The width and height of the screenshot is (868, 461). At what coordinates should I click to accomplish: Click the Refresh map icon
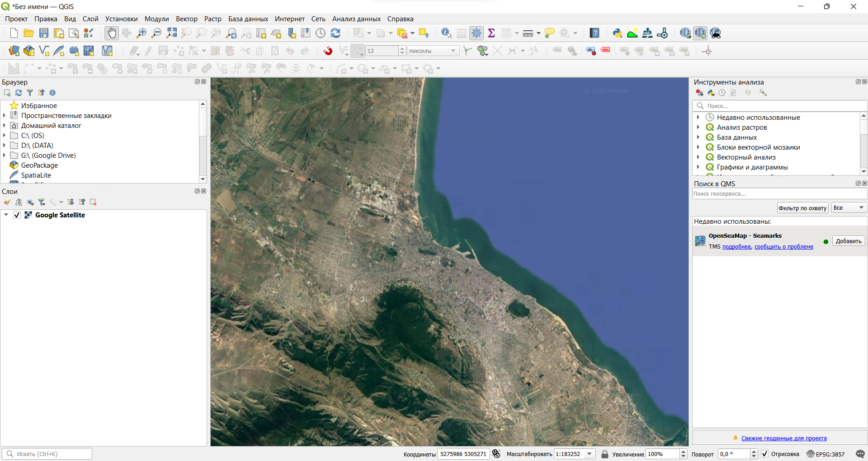coord(335,33)
